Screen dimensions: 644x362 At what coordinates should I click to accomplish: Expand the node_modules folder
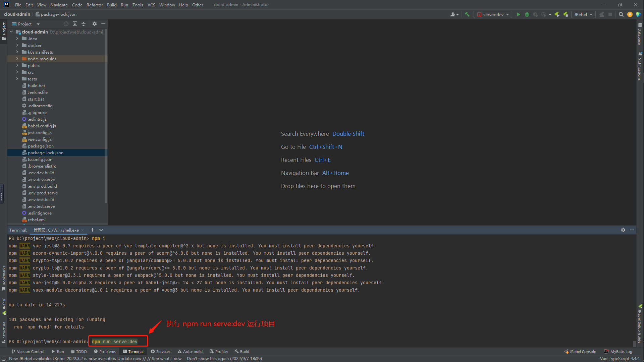click(17, 59)
